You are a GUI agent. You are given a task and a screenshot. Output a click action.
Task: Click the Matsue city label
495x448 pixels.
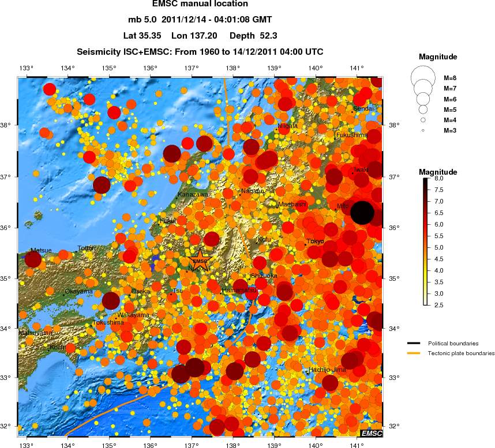41,250
